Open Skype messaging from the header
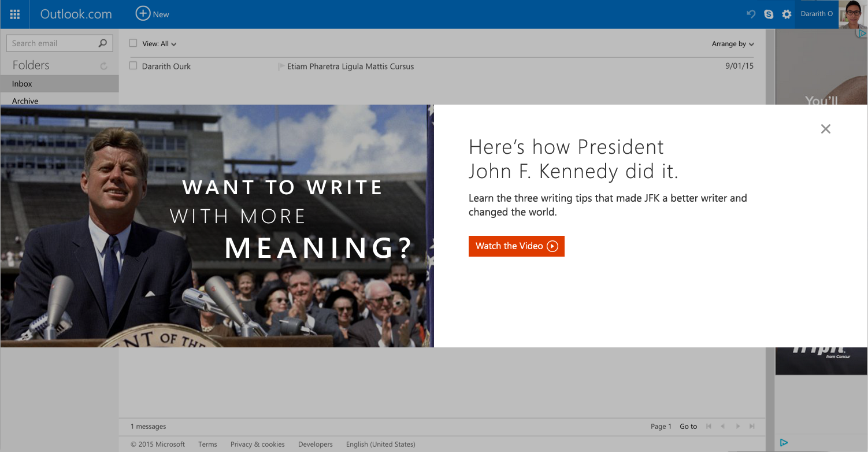The height and width of the screenshot is (452, 868). [x=769, y=14]
